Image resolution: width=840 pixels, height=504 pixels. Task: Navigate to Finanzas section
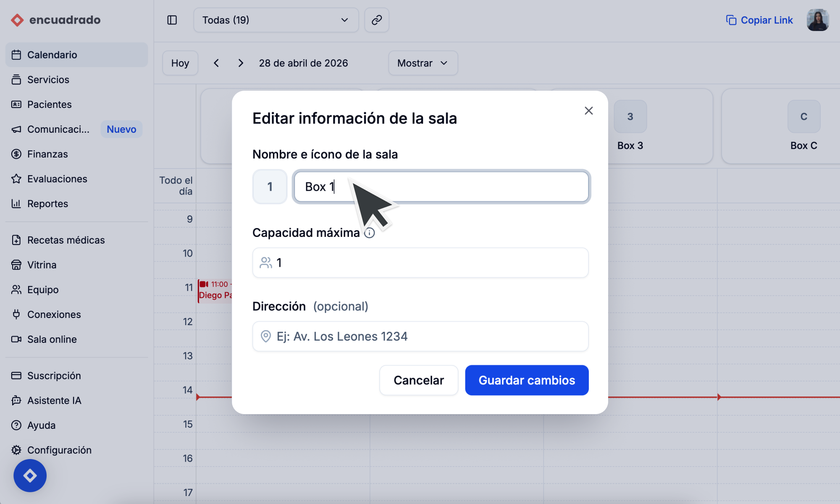point(47,154)
